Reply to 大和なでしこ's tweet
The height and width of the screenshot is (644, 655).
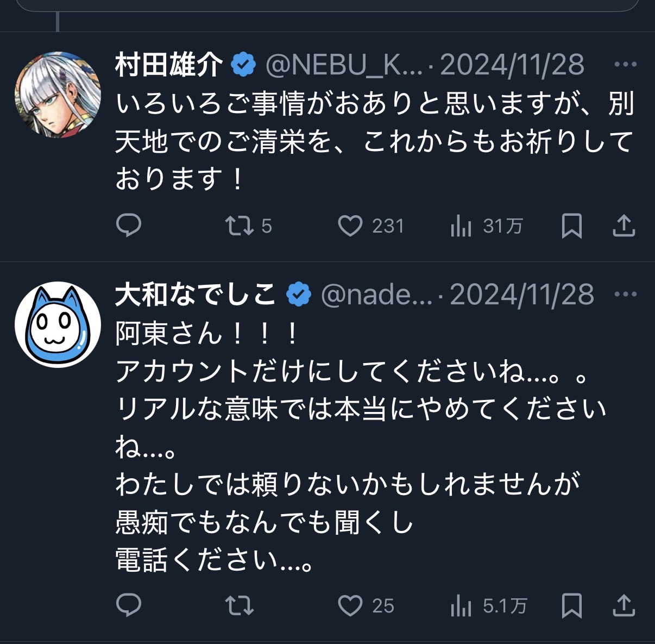pyautogui.click(x=129, y=605)
